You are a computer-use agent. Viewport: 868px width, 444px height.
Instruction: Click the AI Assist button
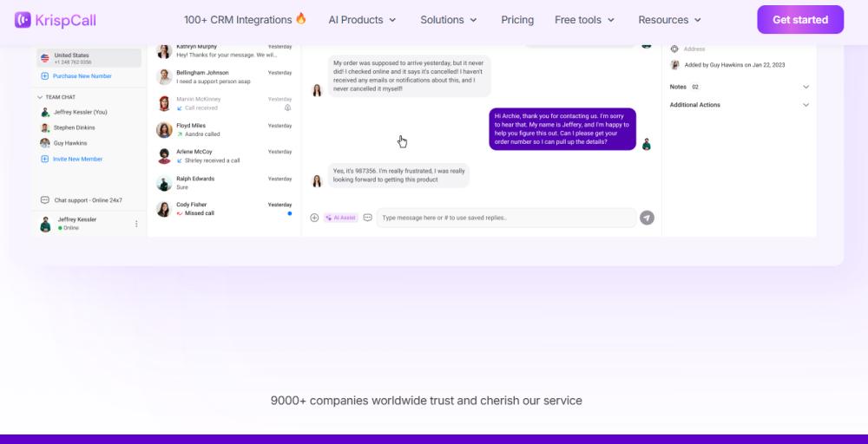point(341,218)
